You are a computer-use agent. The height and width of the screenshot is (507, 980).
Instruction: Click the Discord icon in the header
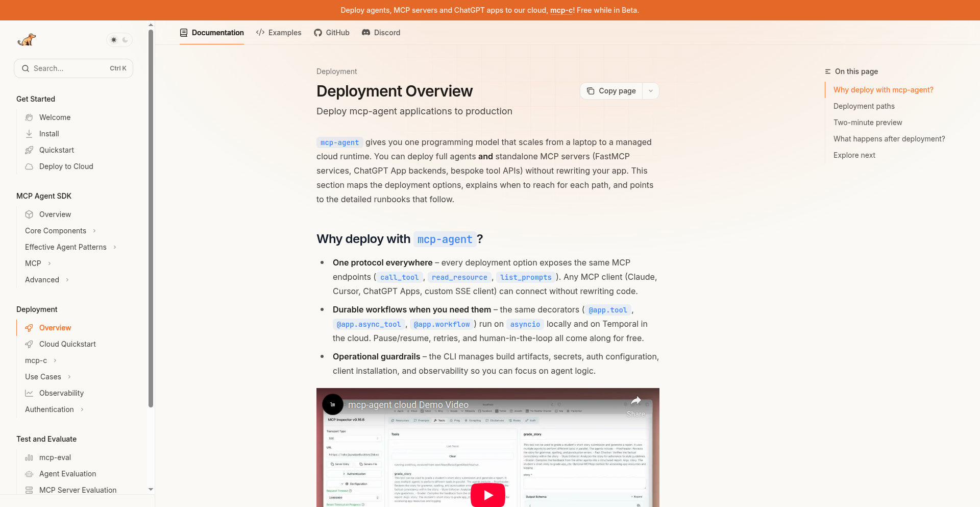pyautogui.click(x=365, y=32)
